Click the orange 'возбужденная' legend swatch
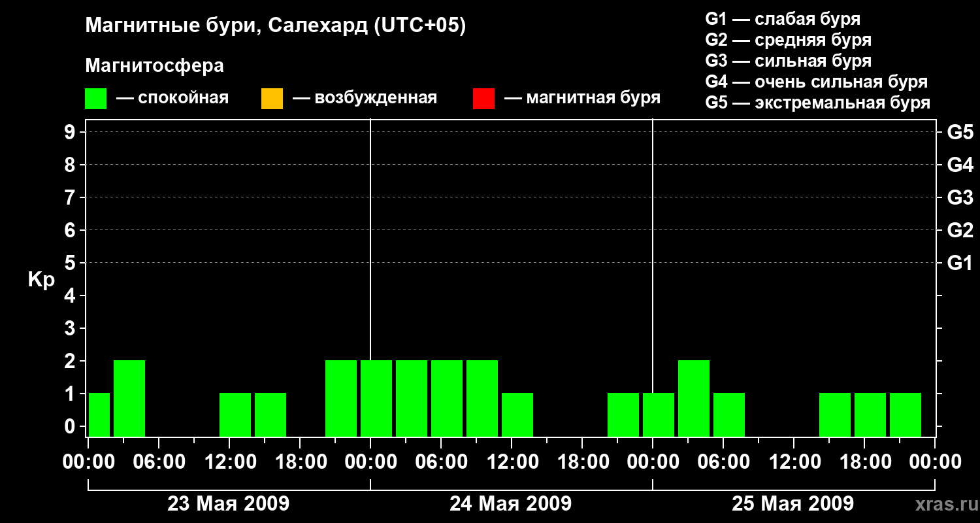 pos(272,99)
